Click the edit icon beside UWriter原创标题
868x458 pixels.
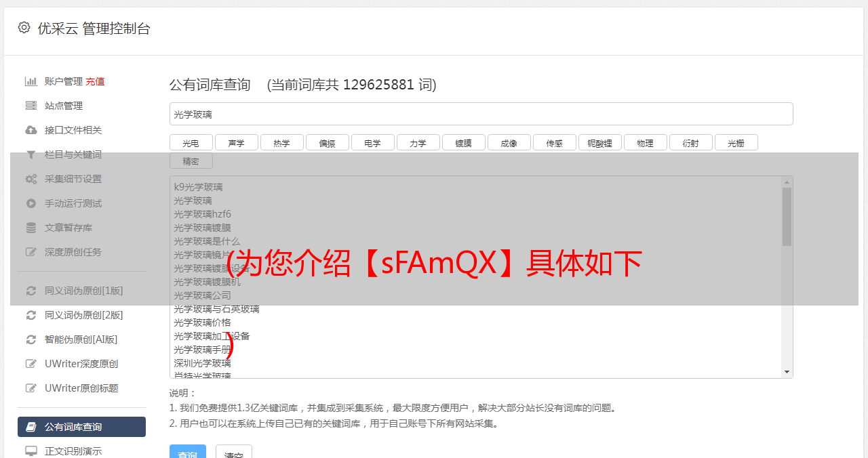coord(31,388)
